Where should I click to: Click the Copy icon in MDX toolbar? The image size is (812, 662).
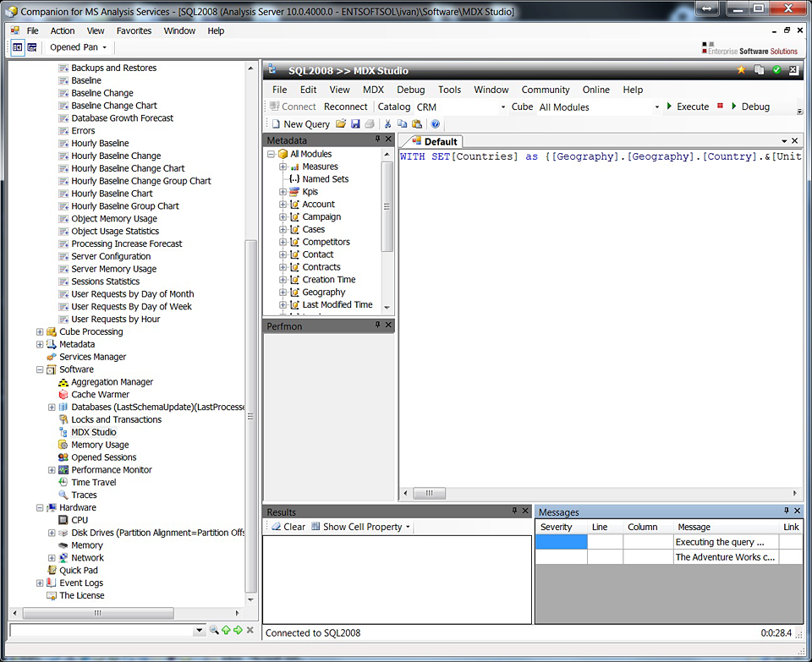point(402,123)
